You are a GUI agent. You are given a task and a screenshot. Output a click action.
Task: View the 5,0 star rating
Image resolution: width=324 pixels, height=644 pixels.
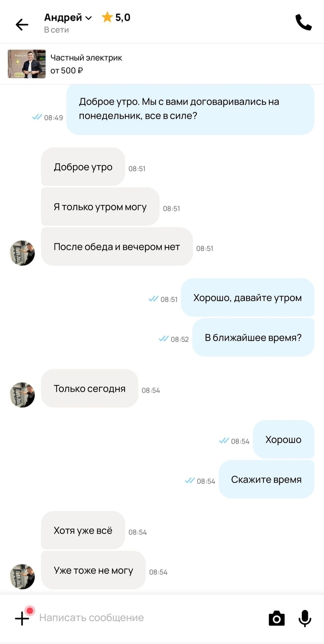coord(116,18)
